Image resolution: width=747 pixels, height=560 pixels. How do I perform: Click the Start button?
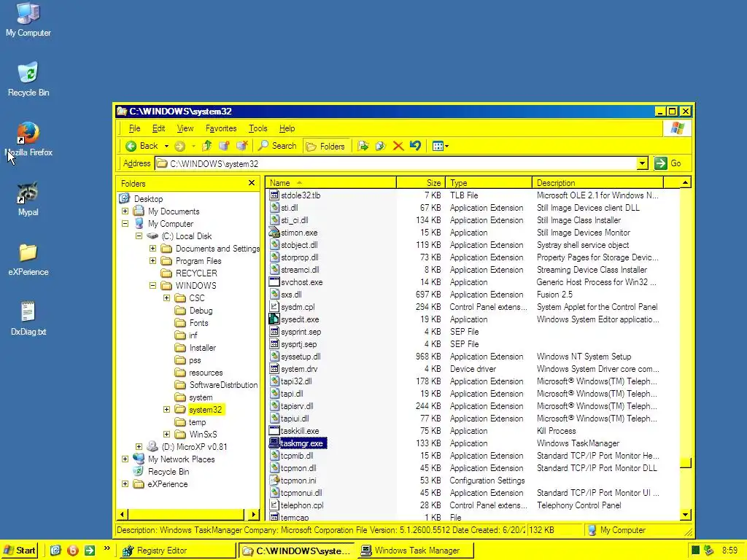pyautogui.click(x=20, y=551)
